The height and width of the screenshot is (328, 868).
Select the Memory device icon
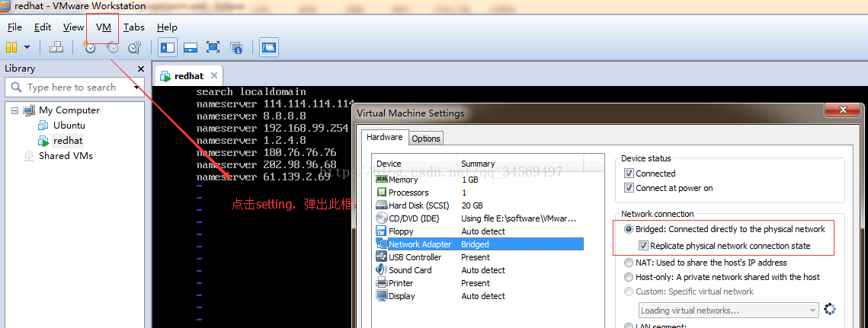(x=381, y=179)
